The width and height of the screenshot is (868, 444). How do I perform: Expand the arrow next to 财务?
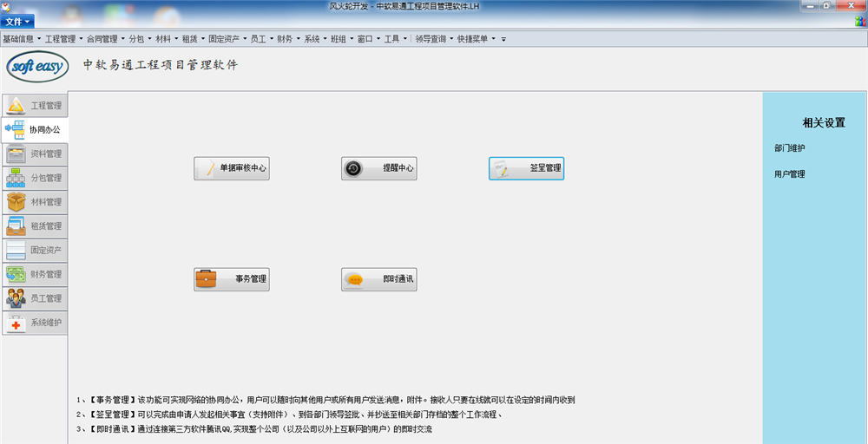tap(299, 39)
